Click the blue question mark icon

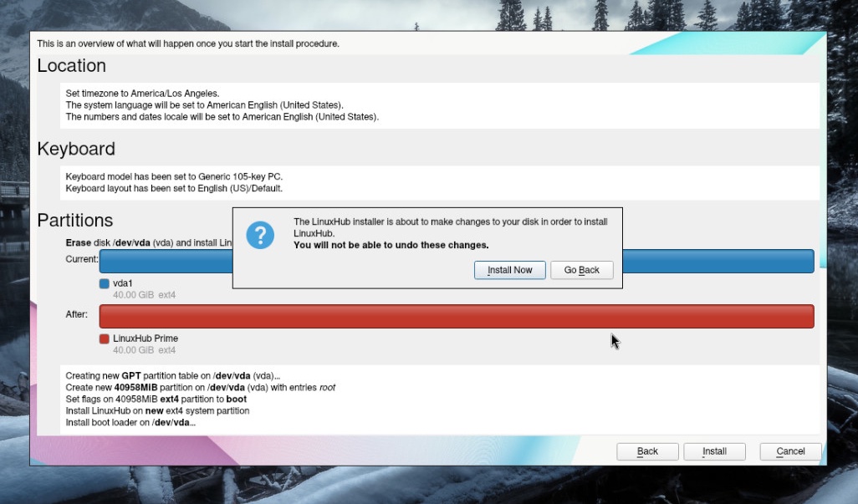260,235
